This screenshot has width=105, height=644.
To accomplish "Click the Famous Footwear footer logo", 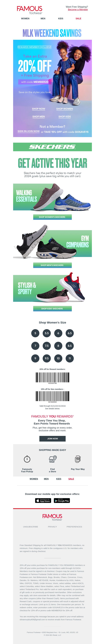I will click(x=52, y=517).
